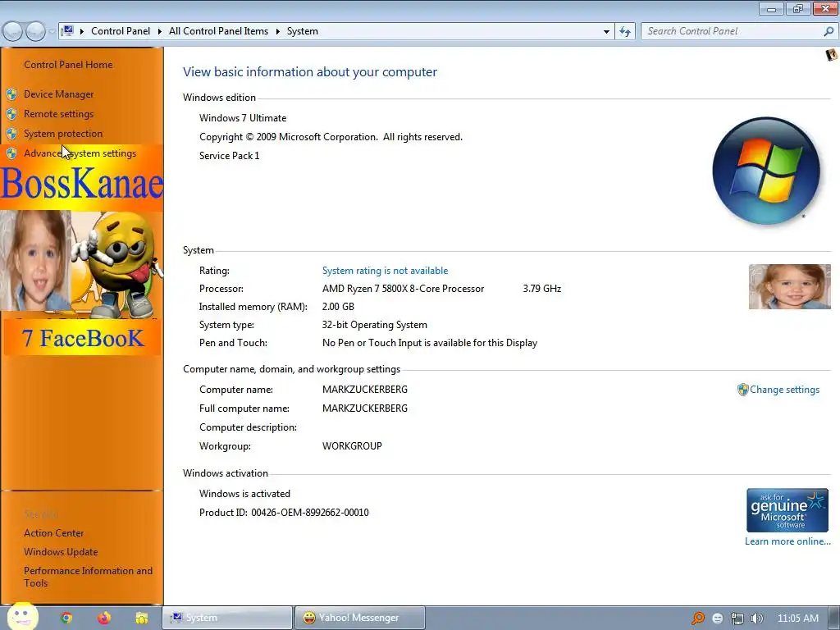This screenshot has height=630, width=840.
Task: Click the smiley tray icon
Action: (x=718, y=619)
